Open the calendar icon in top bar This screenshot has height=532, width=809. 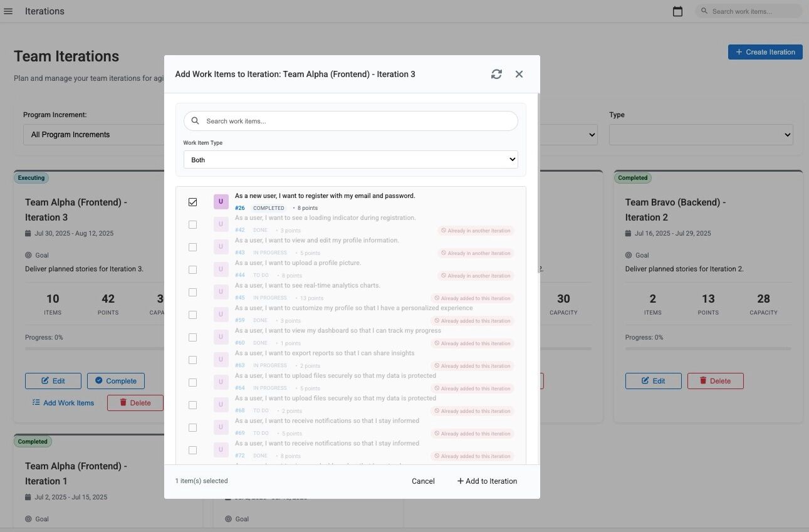tap(677, 11)
